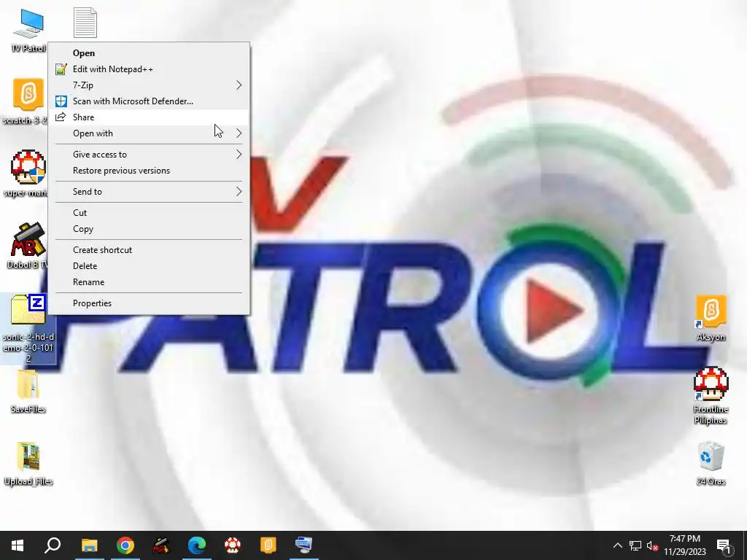
Task: Choose the 7-Zip context menu entry
Action: (149, 85)
